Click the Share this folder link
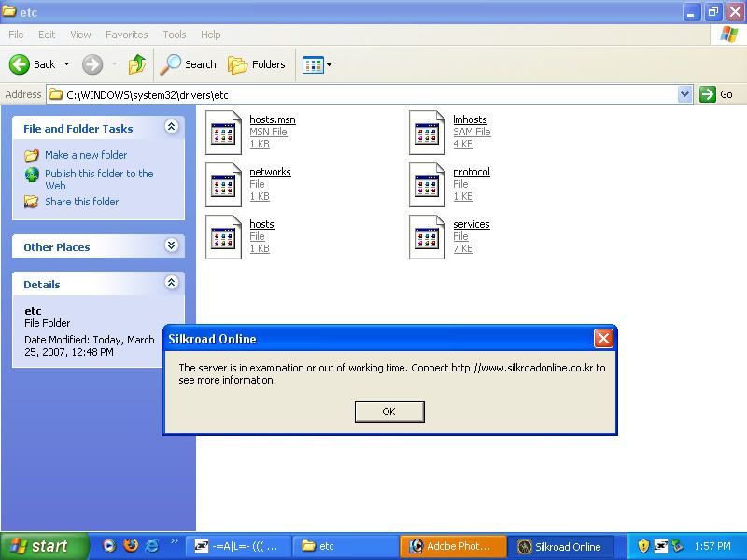 click(81, 202)
